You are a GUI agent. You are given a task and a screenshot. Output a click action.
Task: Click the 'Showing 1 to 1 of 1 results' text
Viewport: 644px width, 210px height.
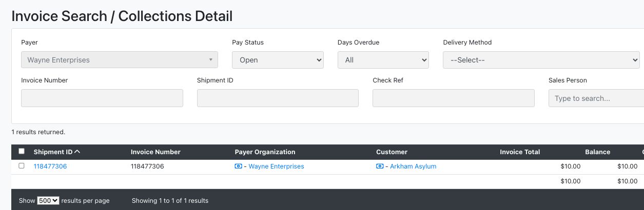170,201
